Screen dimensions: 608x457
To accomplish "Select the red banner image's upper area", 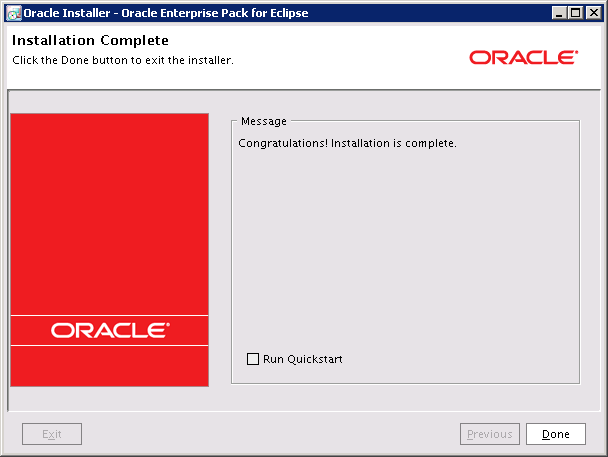I will click(110, 200).
